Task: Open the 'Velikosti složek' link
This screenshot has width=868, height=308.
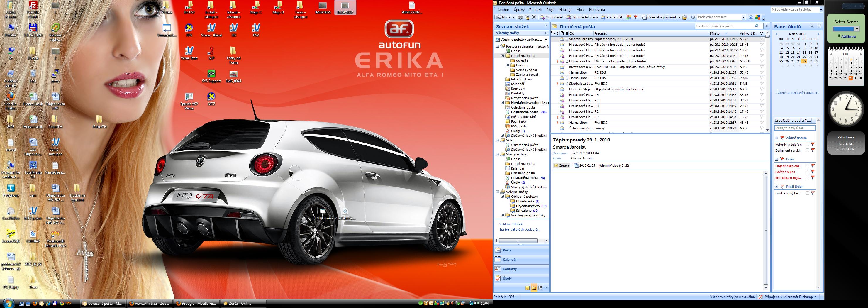Action: 511,224
